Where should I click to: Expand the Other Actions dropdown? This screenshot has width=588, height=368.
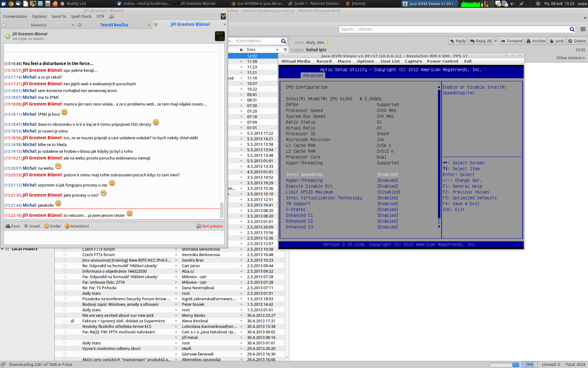point(571,58)
